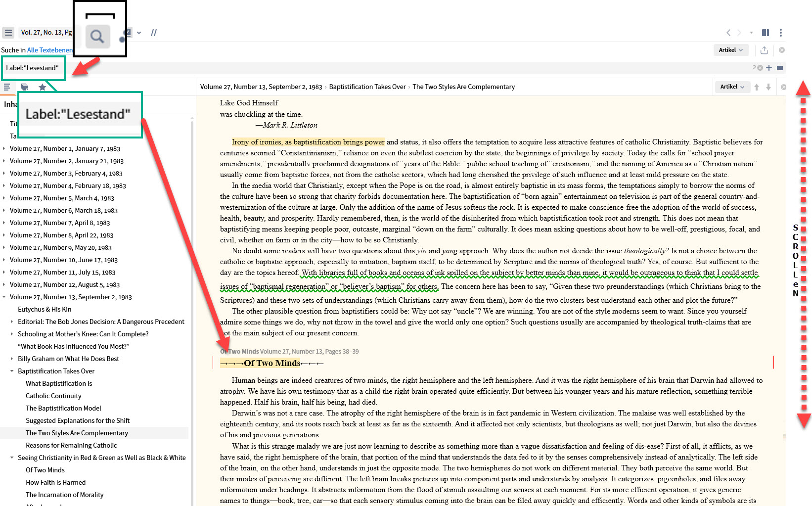812x506 pixels.
Task: Click the Vol. 27, No. 13 reference box
Action: tap(45, 32)
